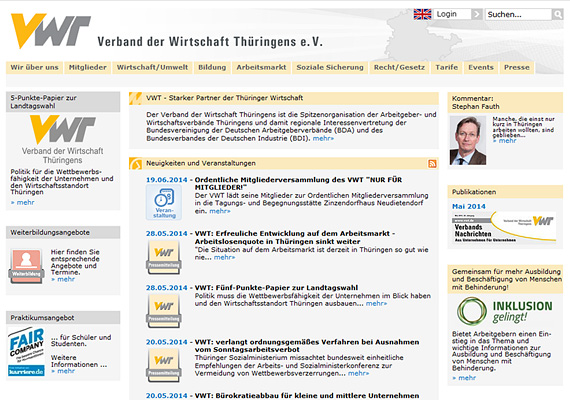
Task: Click mehr after the Arbeitsmarkt teaser text
Action: point(224,257)
